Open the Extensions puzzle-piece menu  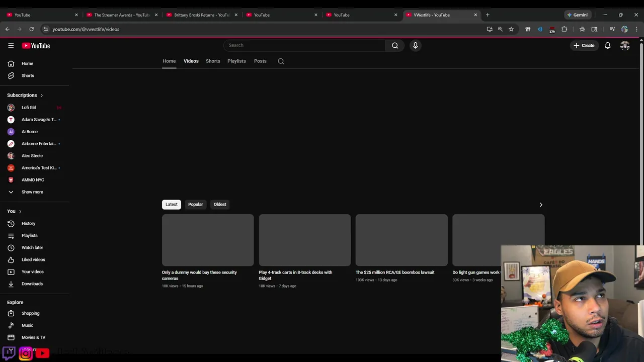coord(564,29)
